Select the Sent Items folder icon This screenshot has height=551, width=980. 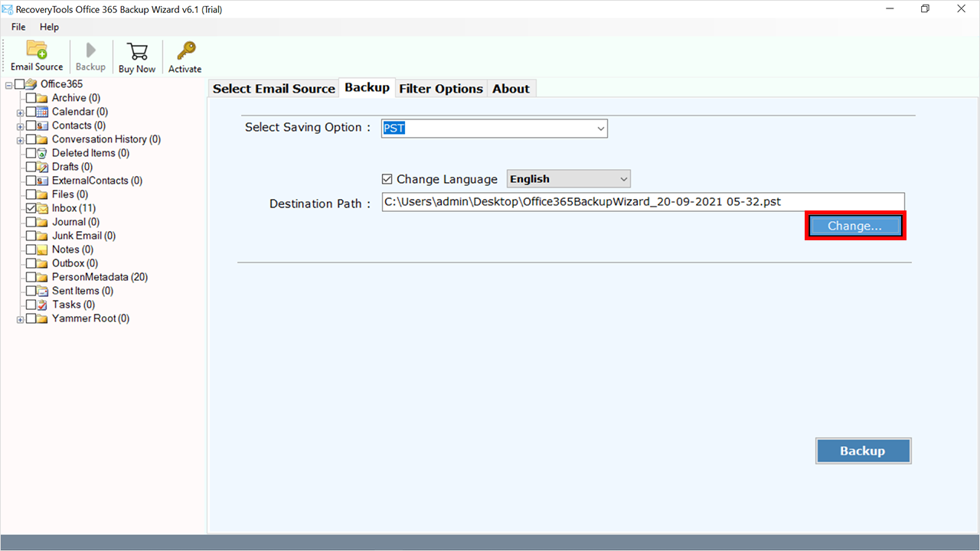pyautogui.click(x=43, y=291)
